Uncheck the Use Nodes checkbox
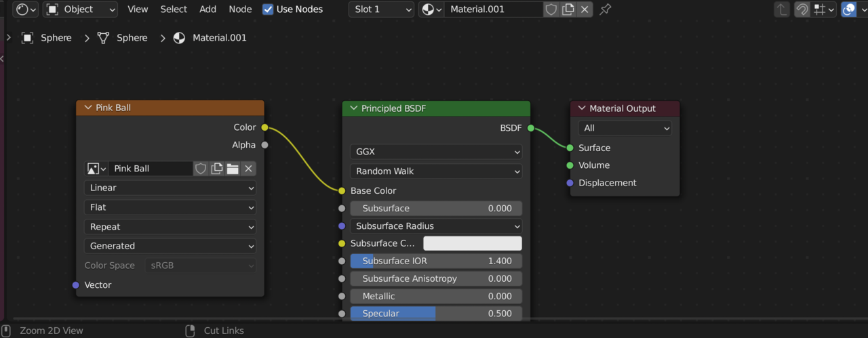 click(x=268, y=9)
